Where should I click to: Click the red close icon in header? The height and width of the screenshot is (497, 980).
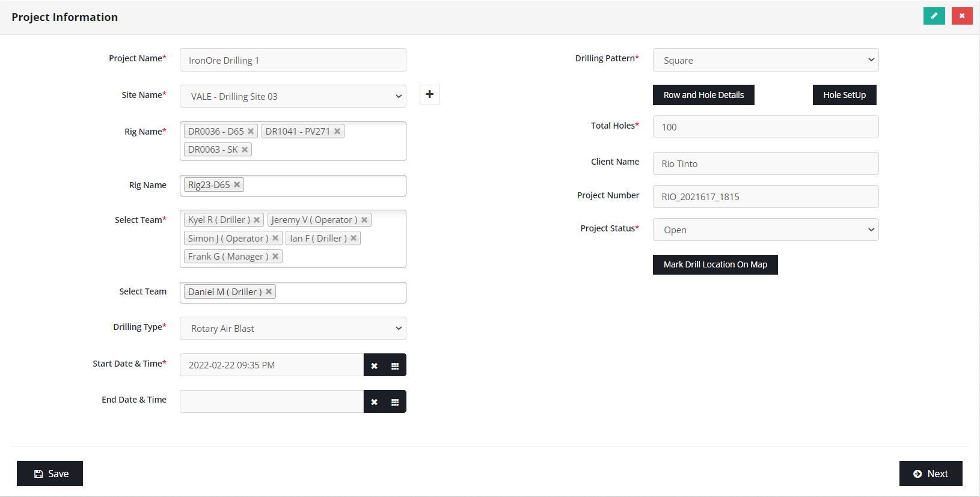click(961, 16)
